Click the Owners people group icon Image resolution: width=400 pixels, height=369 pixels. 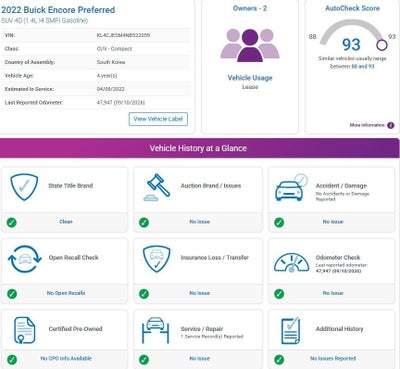(x=250, y=45)
